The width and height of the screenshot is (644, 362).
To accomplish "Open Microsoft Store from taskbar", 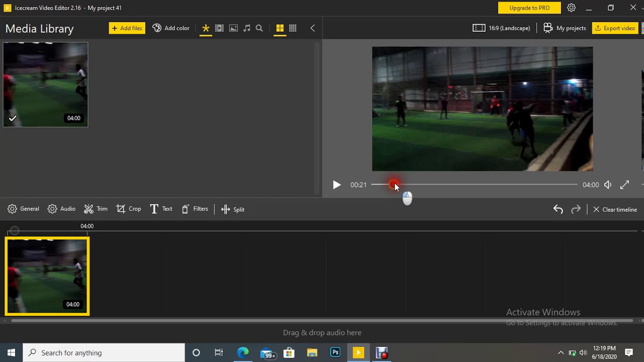I will pos(289,352).
